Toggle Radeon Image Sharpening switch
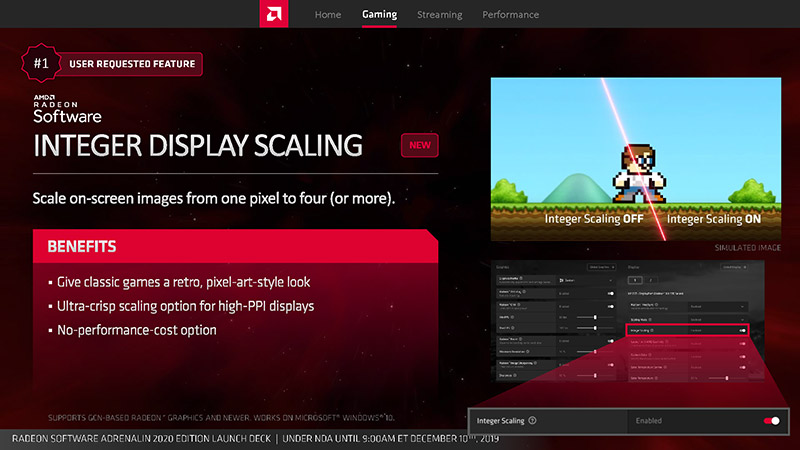Image resolution: width=800 pixels, height=450 pixels. point(611,365)
